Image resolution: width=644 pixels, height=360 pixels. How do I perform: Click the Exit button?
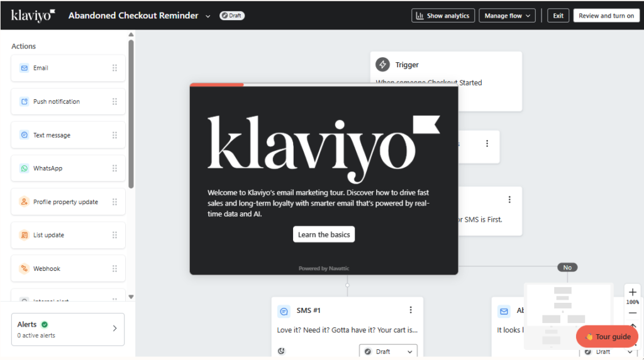tap(558, 16)
